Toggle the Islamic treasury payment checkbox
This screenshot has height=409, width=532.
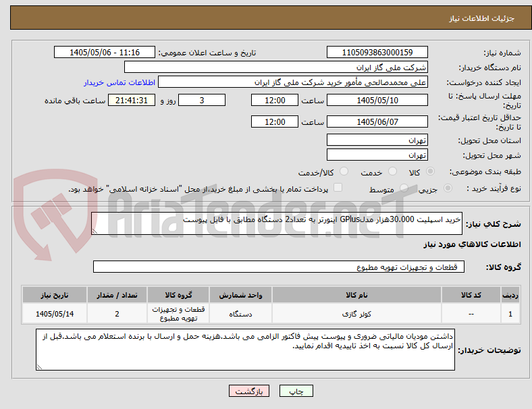click(338, 188)
